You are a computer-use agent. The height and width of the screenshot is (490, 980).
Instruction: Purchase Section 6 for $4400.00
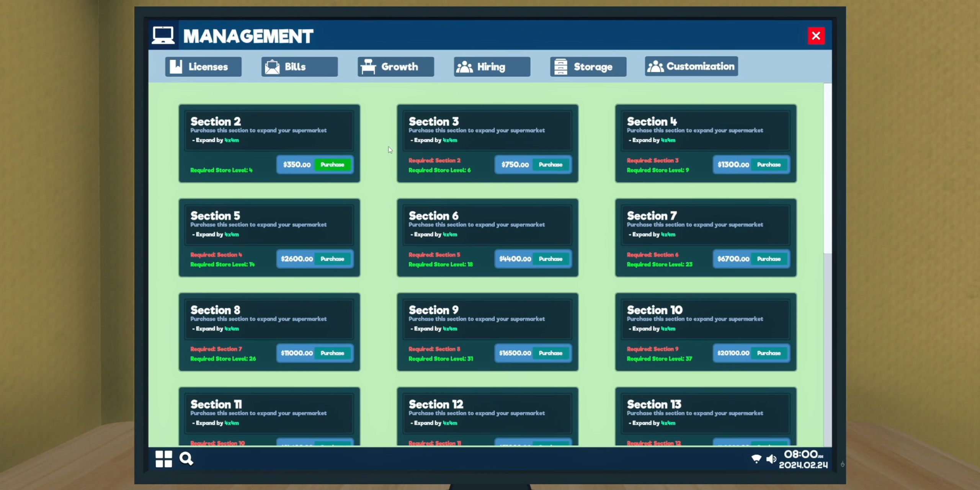click(x=550, y=259)
